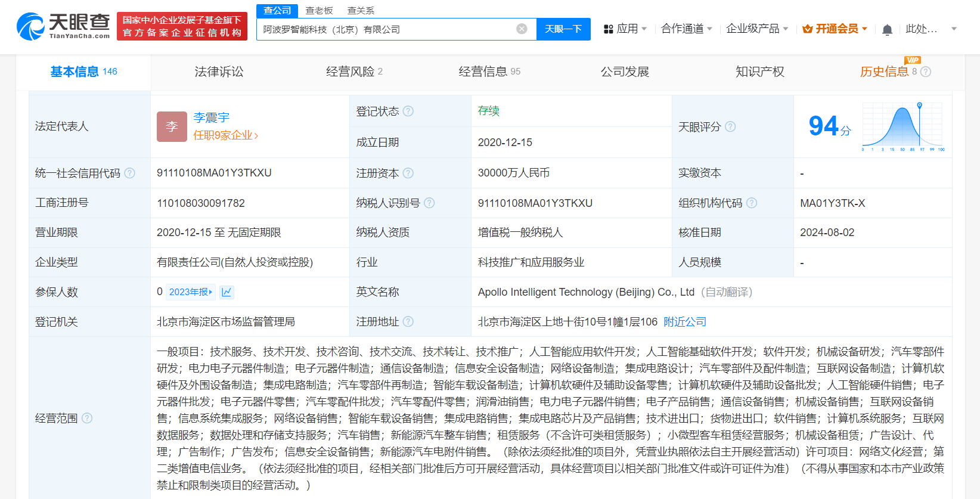Switch to the 法律诉讼 tab
This screenshot has width=980, height=499.
pyautogui.click(x=219, y=72)
